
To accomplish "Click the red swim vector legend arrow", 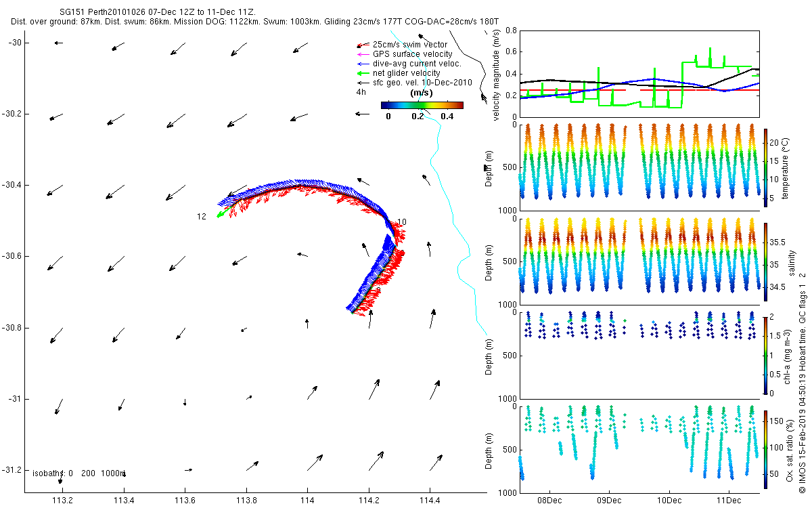I will pos(361,45).
